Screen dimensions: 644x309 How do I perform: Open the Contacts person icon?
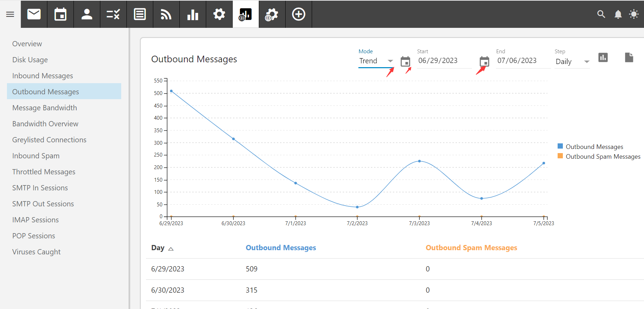87,14
